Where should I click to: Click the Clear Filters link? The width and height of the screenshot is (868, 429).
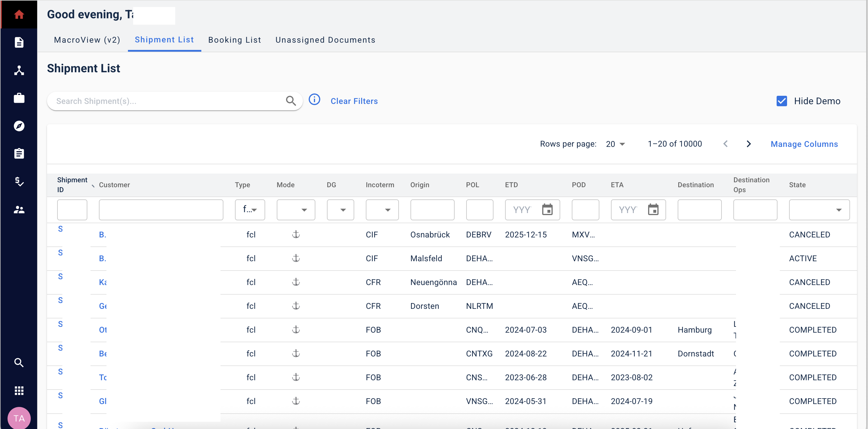(354, 101)
